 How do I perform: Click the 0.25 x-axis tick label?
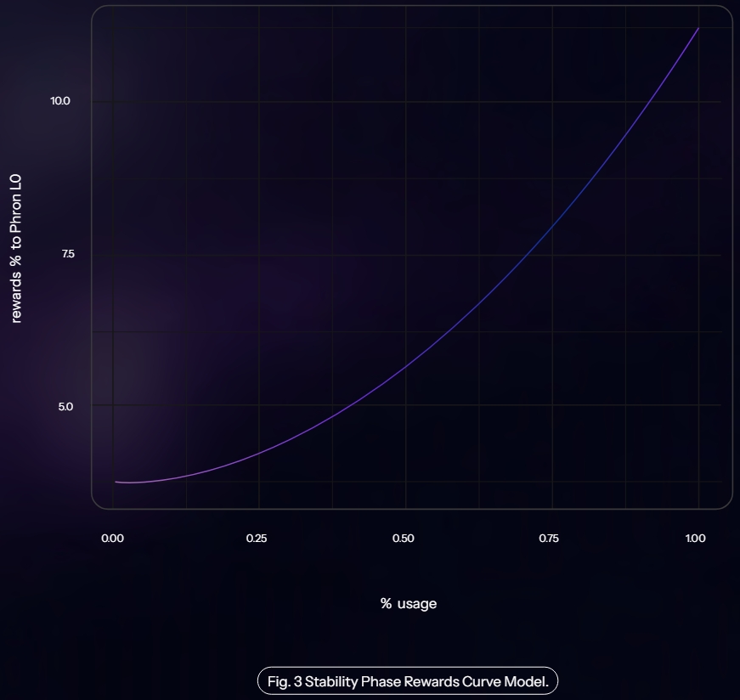point(257,538)
